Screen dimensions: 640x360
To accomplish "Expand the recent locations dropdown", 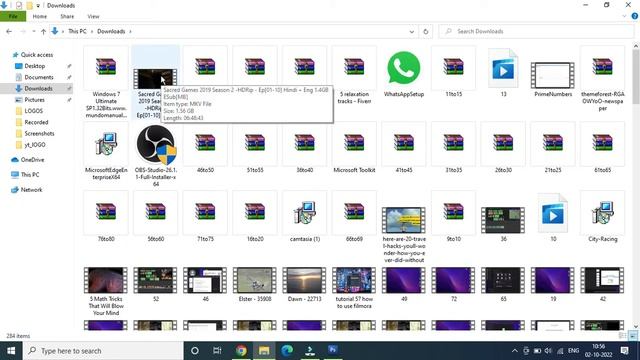I will [x=33, y=31].
